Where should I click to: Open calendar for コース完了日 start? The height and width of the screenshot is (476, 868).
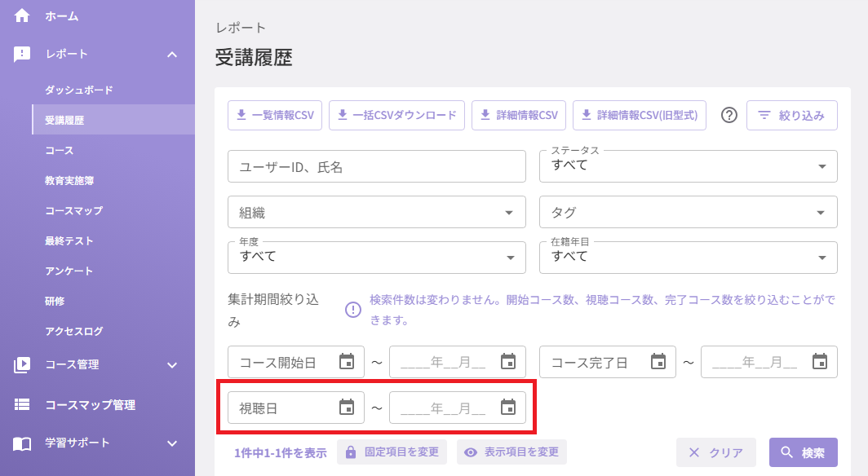point(658,362)
